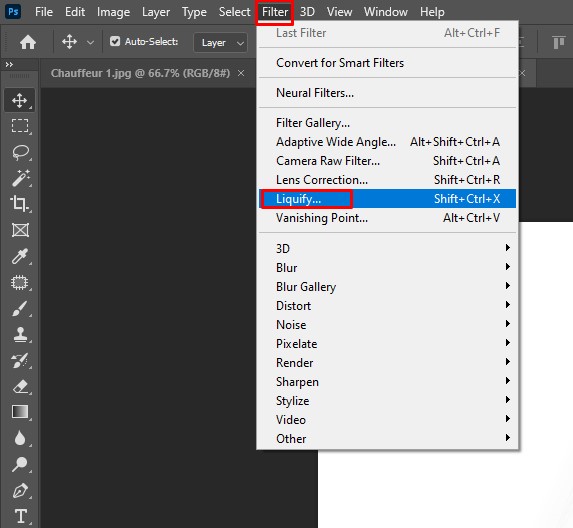The width and height of the screenshot is (573, 528).
Task: Select the Eraser tool
Action: 20,387
